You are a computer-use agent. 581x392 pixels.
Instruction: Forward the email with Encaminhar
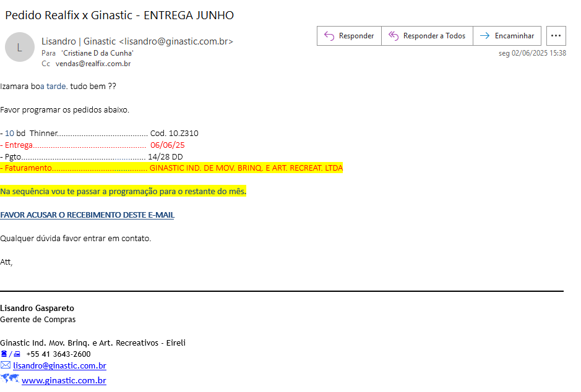click(x=507, y=36)
